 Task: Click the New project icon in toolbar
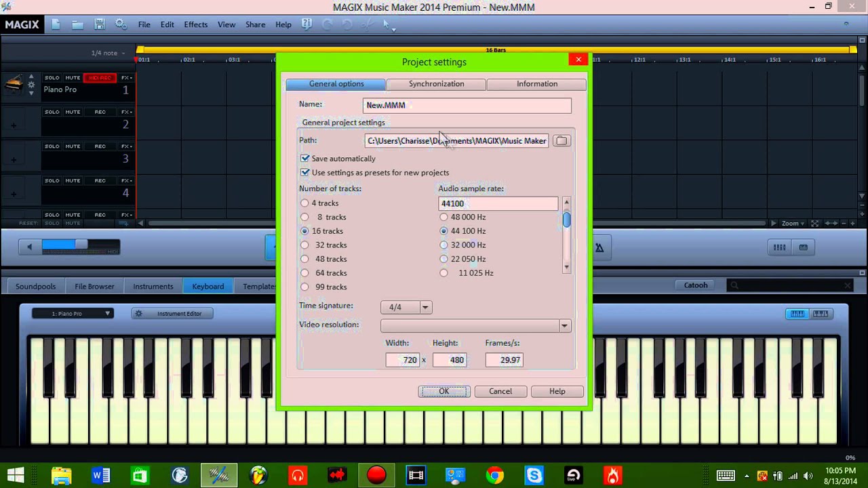[x=56, y=24]
